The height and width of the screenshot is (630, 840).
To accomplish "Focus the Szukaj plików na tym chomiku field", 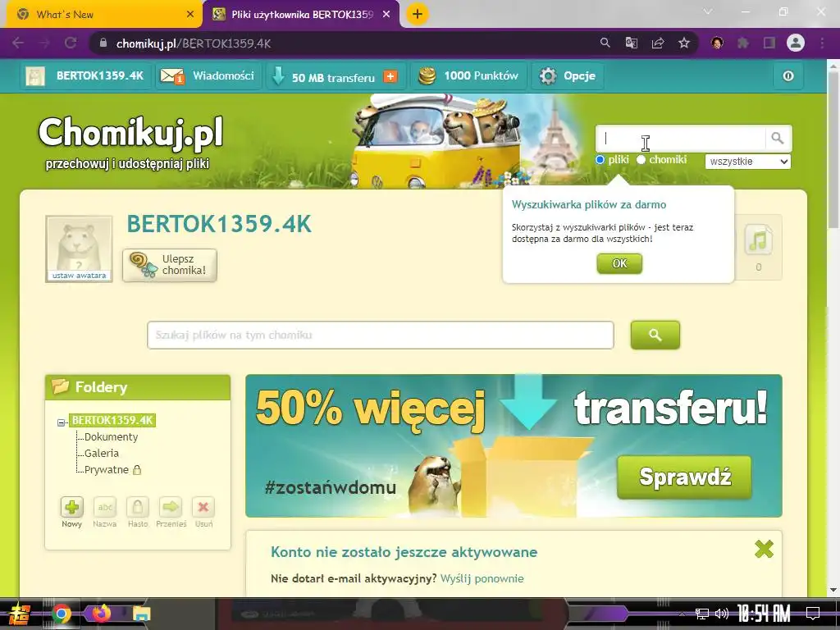I will pos(381,335).
